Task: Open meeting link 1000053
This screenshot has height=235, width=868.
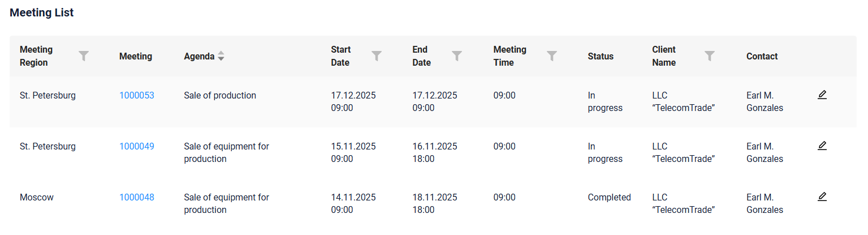Action: point(137,95)
